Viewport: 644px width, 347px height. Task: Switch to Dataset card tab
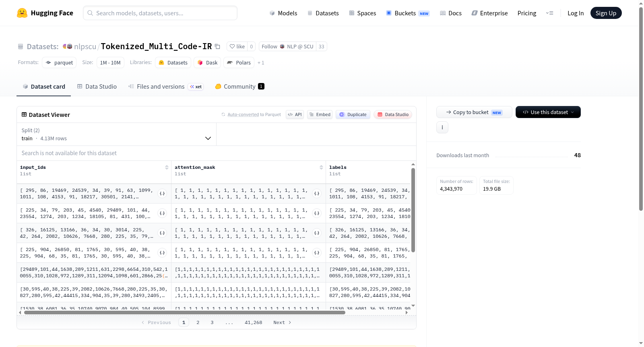[43, 86]
